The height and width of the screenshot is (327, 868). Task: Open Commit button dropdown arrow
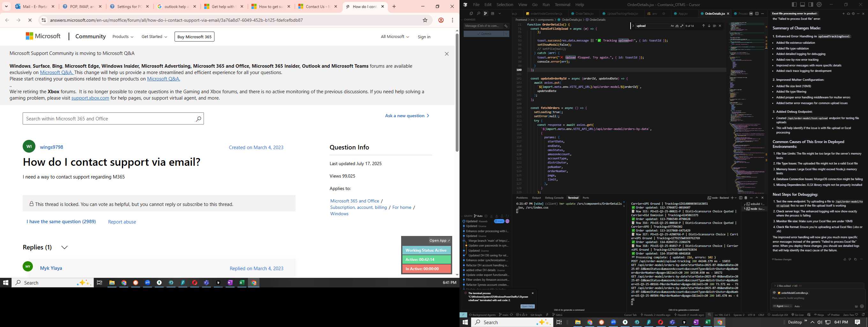click(506, 34)
